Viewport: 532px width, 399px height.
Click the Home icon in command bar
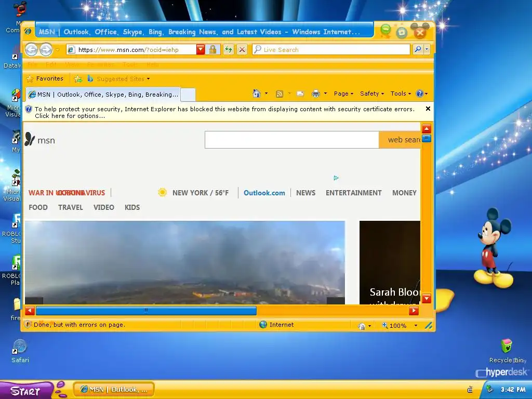(257, 94)
